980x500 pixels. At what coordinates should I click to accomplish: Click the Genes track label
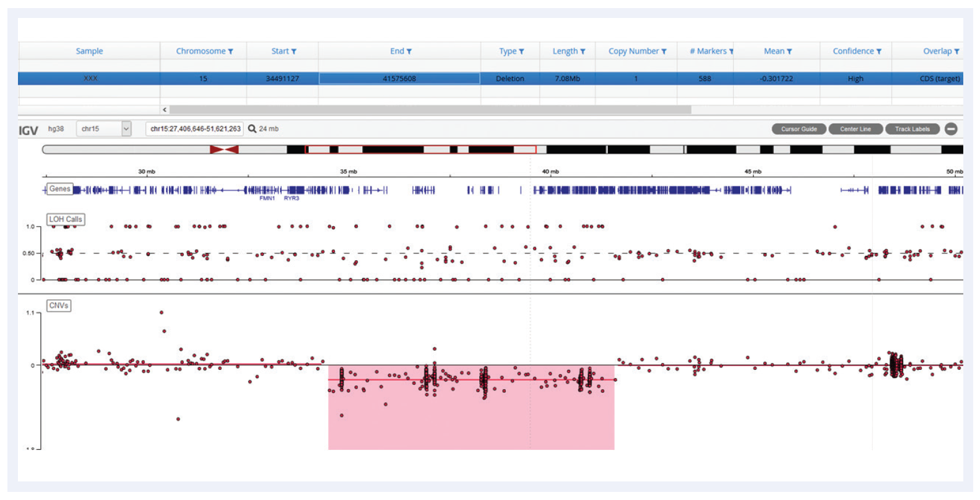pos(59,189)
